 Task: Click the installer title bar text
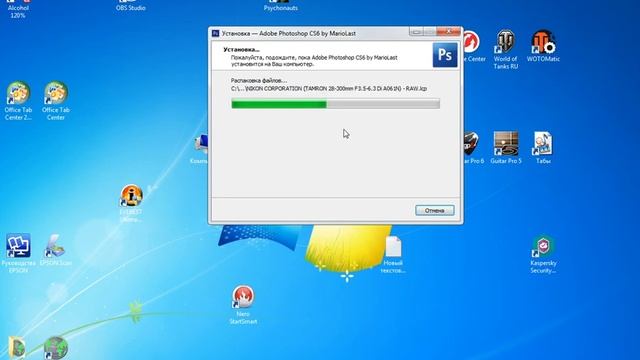[289, 33]
